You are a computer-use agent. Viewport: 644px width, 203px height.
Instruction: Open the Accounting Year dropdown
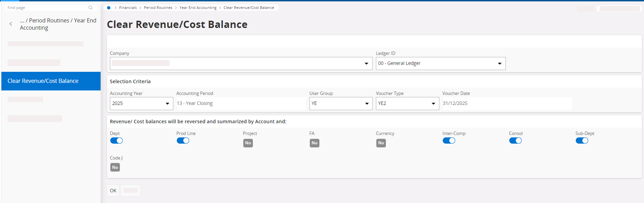click(x=167, y=104)
